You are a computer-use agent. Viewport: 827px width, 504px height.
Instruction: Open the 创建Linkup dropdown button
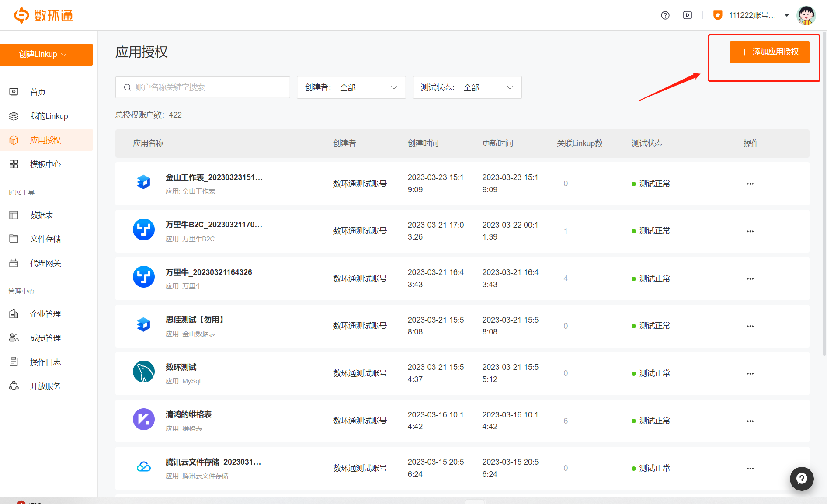[46, 55]
